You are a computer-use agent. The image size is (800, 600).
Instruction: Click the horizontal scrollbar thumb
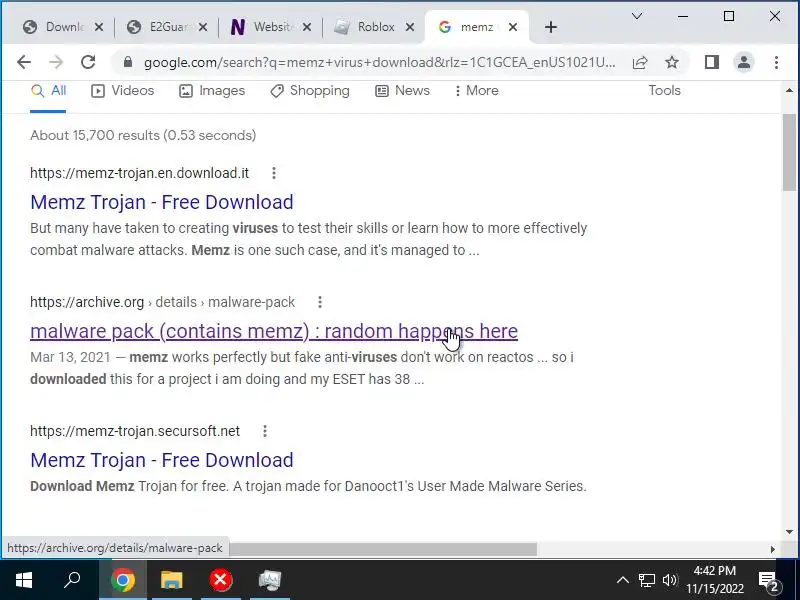383,549
